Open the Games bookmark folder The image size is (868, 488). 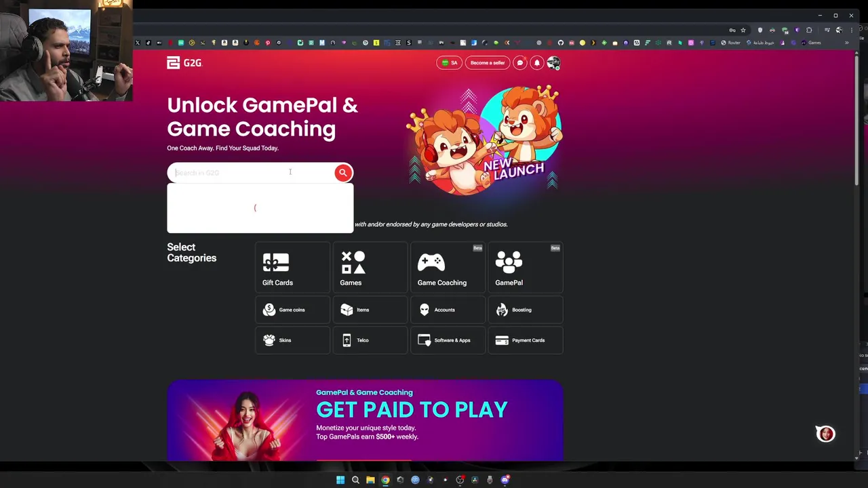click(811, 43)
